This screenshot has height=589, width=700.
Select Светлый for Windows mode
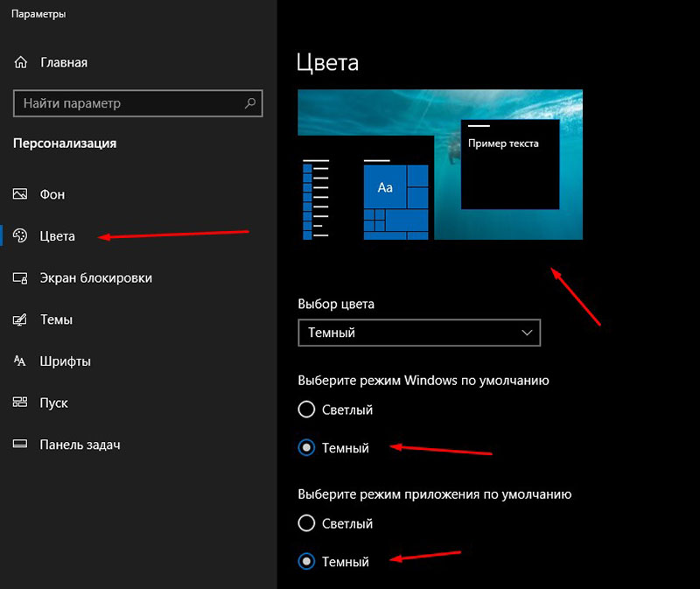coord(306,409)
